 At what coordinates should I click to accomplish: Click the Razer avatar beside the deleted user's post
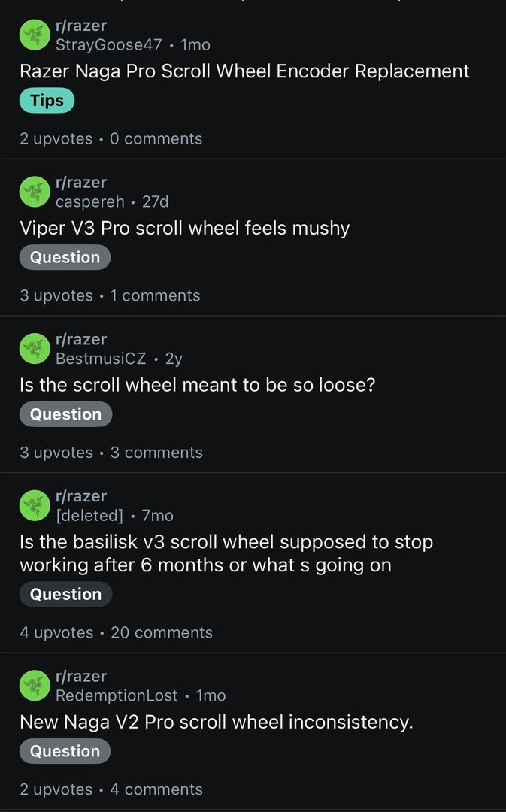coord(35,505)
